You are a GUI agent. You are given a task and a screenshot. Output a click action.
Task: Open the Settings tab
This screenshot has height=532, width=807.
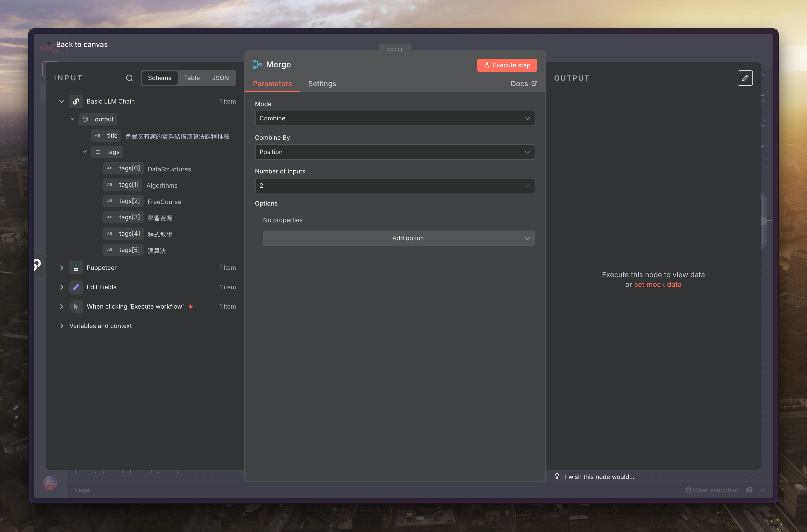pos(322,84)
